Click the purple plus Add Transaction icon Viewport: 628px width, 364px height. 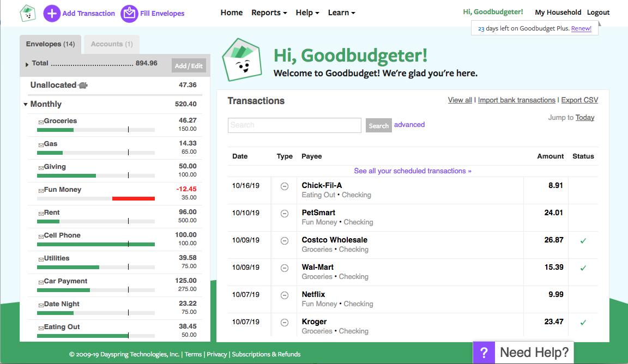pyautogui.click(x=52, y=14)
